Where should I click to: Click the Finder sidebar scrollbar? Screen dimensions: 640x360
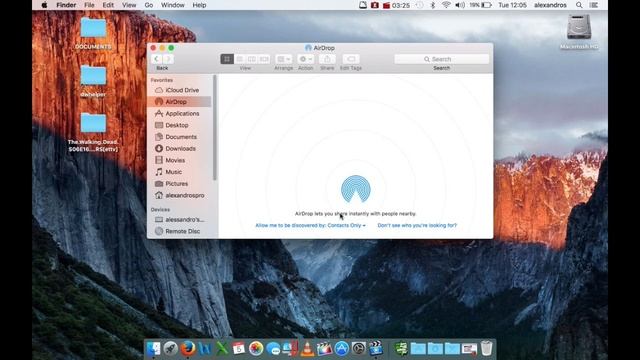point(215,127)
